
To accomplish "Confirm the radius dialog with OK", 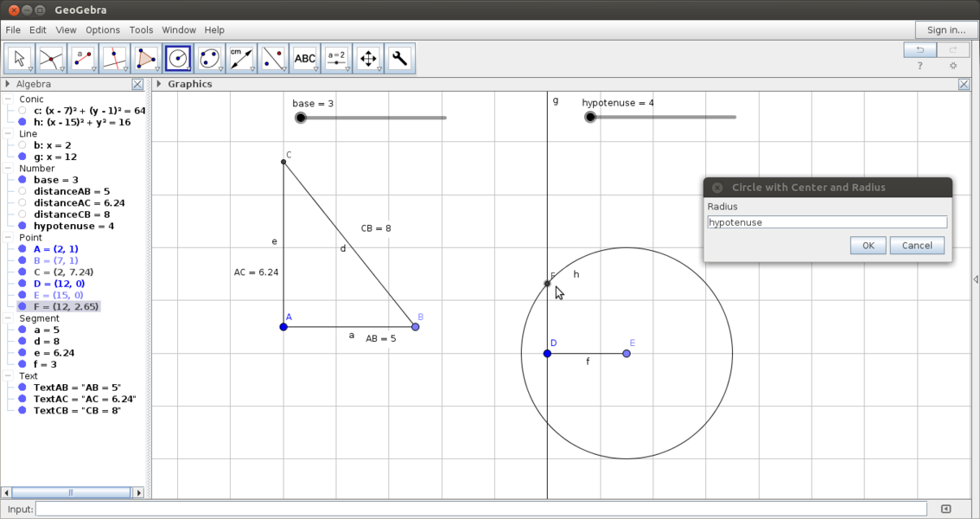I will (x=867, y=245).
